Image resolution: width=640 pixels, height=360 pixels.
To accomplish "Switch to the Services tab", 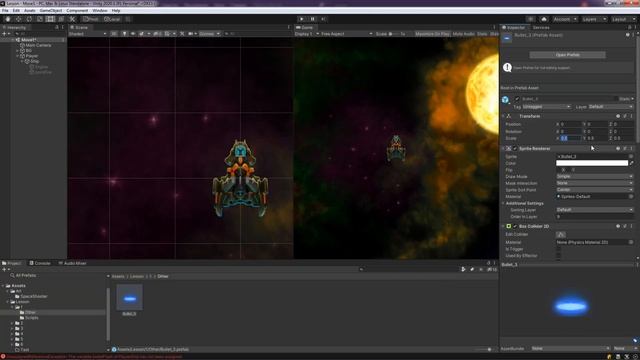I will 541,28.
